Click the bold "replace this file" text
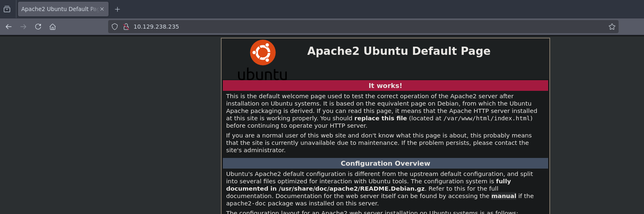 pyautogui.click(x=380, y=118)
